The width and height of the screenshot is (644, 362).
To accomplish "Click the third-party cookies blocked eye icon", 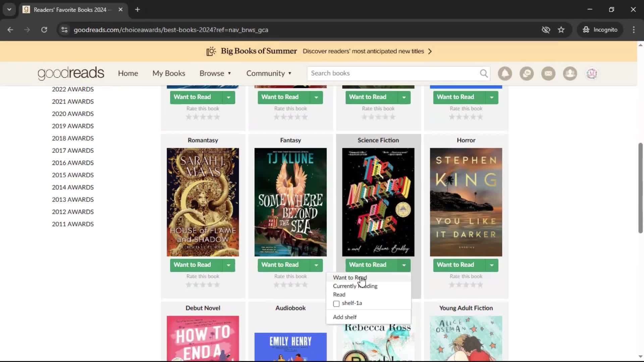I will coord(546,30).
